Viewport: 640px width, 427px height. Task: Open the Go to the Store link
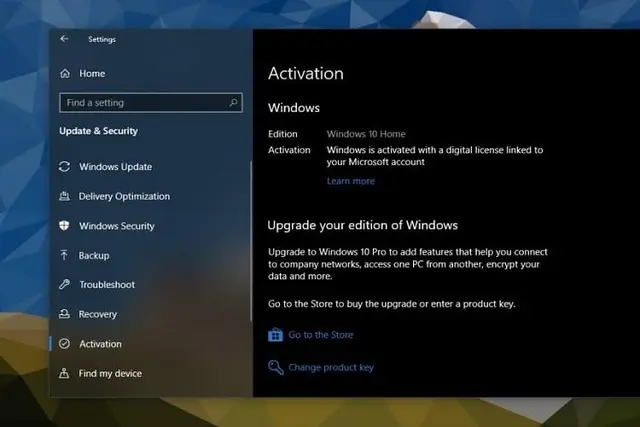[x=321, y=335]
